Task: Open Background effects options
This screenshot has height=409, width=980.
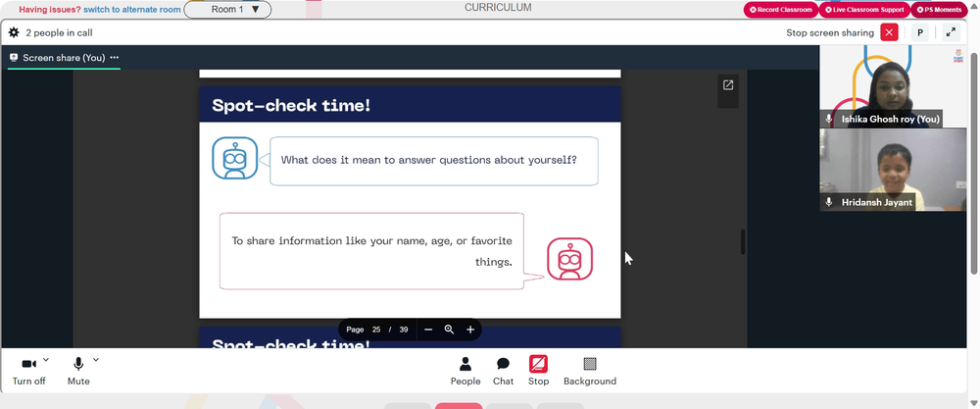Action: [x=589, y=371]
